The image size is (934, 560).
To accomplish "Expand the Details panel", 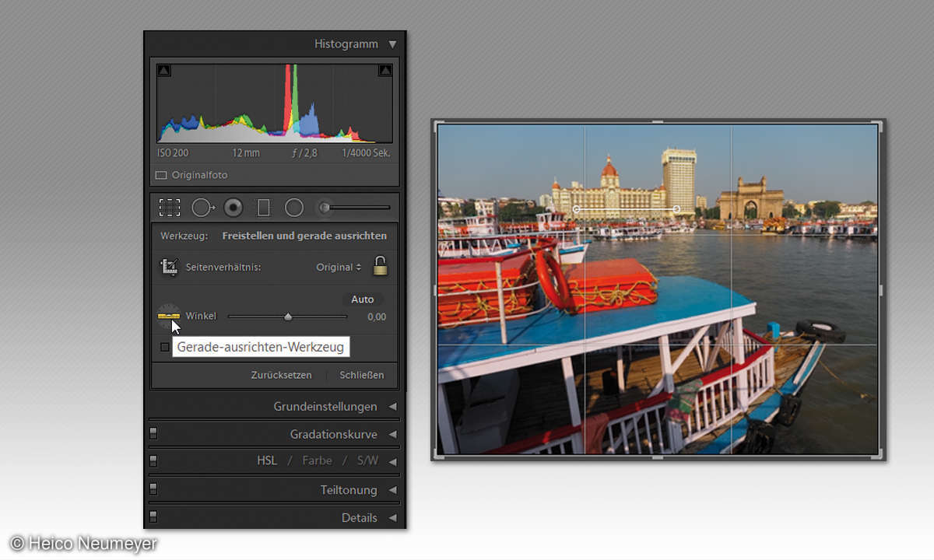I will click(x=392, y=518).
